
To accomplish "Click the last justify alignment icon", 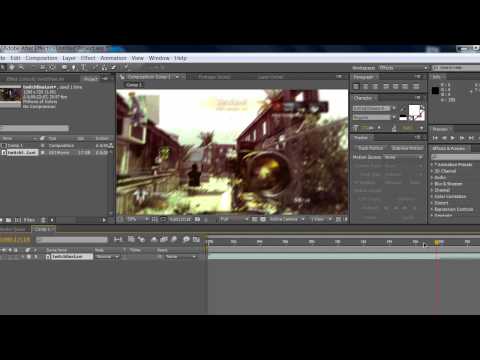I will (416, 87).
